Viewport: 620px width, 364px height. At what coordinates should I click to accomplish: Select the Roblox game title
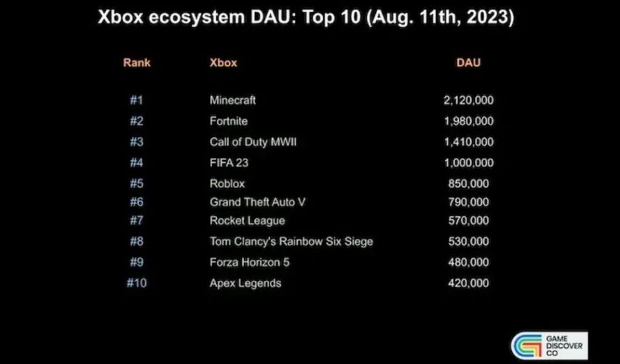(x=227, y=183)
